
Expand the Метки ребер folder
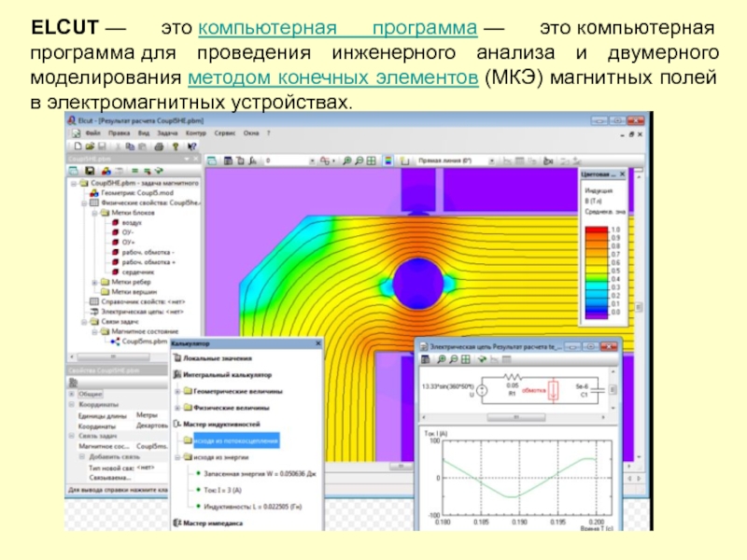(94, 283)
